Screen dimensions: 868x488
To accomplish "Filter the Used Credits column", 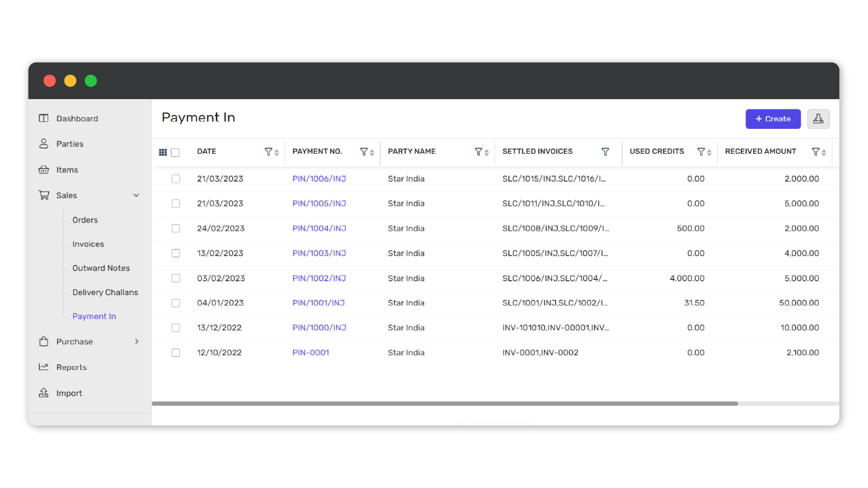I will pos(701,152).
